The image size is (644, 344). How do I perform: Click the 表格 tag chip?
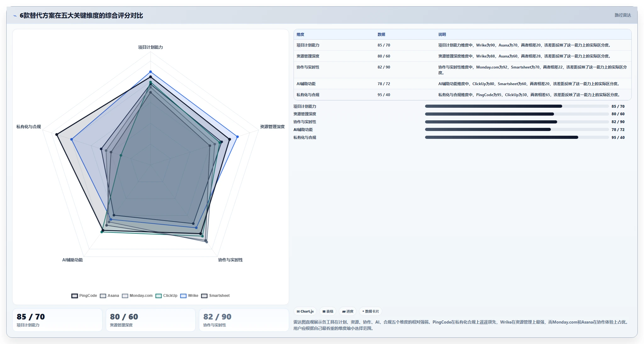[x=328, y=311]
